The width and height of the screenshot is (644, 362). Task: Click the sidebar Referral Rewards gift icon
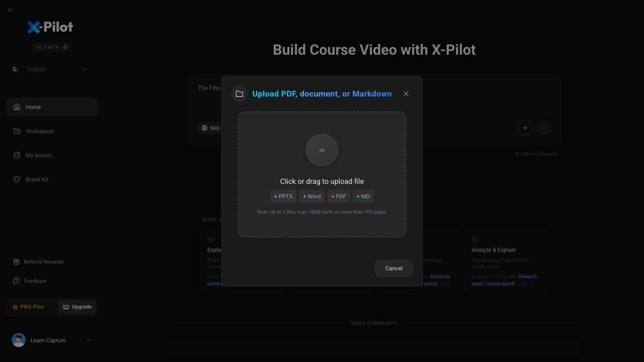[x=17, y=262]
